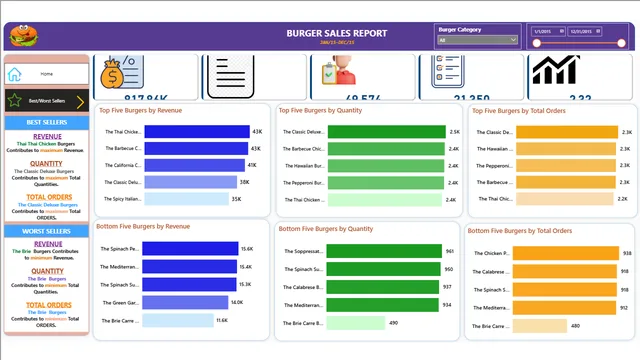Select The Spinach Pe... 15.6K revenue bar
This screenshot has width=640, height=360.
pyautogui.click(x=190, y=249)
